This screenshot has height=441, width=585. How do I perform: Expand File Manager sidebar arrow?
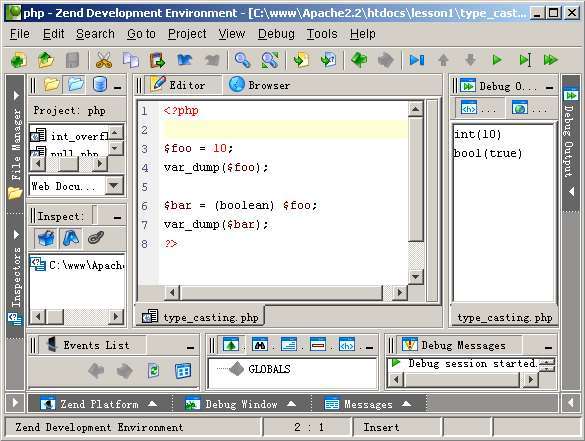tap(16, 95)
